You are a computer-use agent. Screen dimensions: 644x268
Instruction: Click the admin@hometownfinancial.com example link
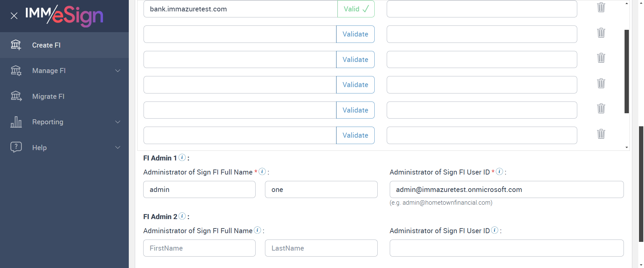click(446, 203)
